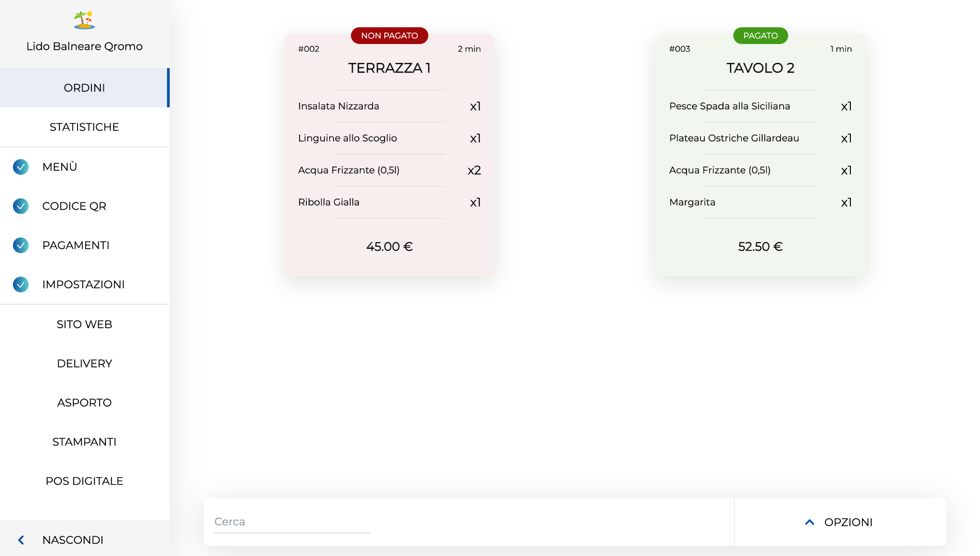Click the checkmark icon beside CODICE QR

point(21,206)
